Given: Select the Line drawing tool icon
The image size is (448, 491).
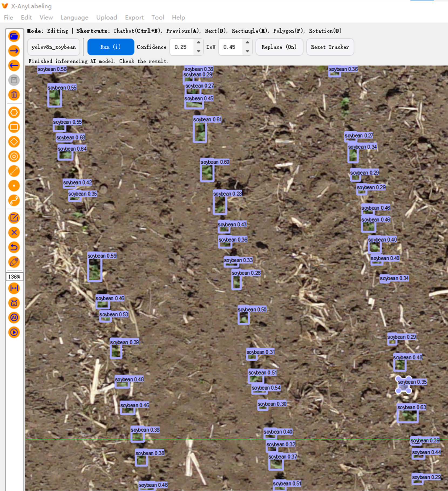Looking at the screenshot, I should [14, 171].
